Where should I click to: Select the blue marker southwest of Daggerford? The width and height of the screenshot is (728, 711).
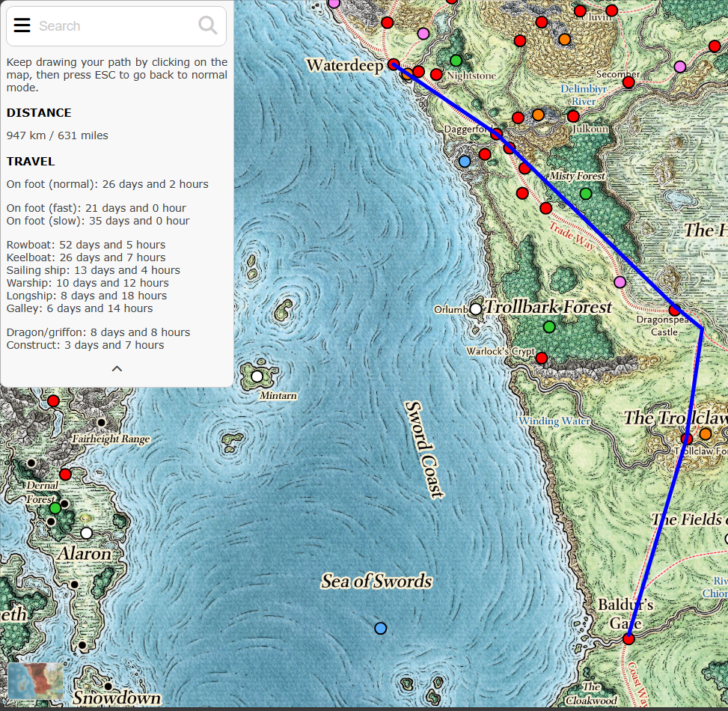point(465,161)
